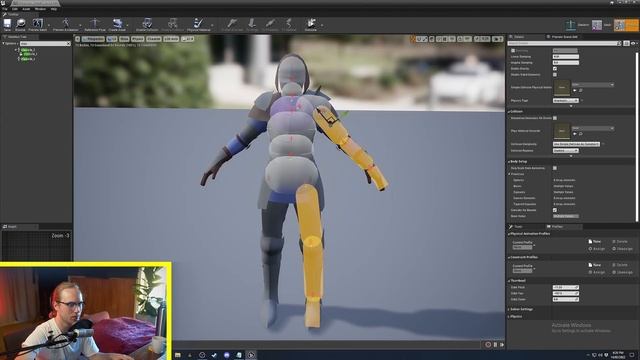Toggle the first Body Setup checkbox
This screenshot has height=360, width=640.
click(555, 168)
